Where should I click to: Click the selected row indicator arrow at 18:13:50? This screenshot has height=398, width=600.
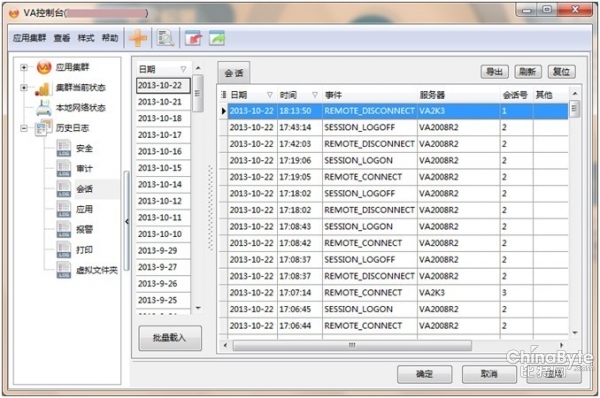click(223, 111)
